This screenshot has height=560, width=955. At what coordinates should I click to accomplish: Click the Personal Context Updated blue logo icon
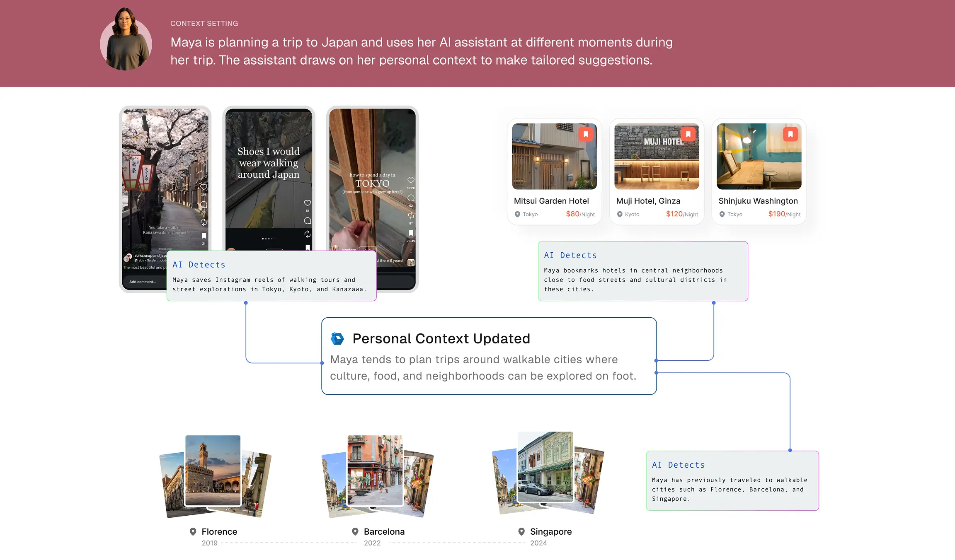(x=337, y=338)
